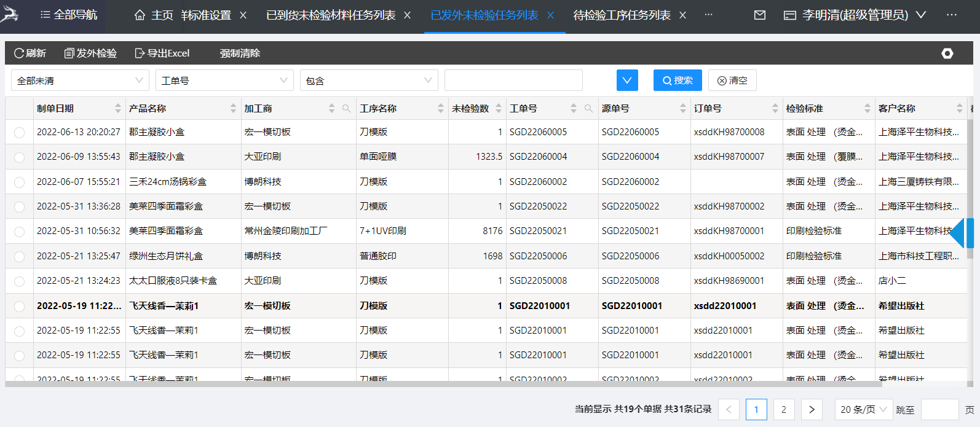980x427 pixels.
Task: Click search icon in 加工商 column header
Action: pos(346,109)
